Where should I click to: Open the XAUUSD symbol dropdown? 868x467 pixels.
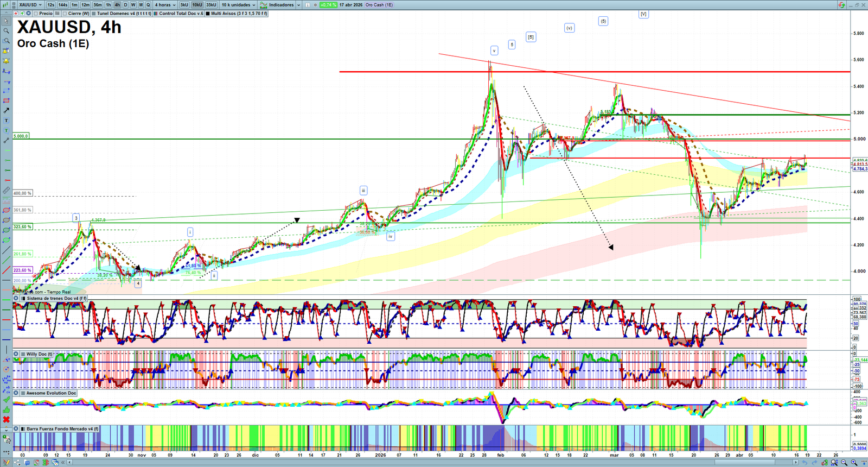30,5
